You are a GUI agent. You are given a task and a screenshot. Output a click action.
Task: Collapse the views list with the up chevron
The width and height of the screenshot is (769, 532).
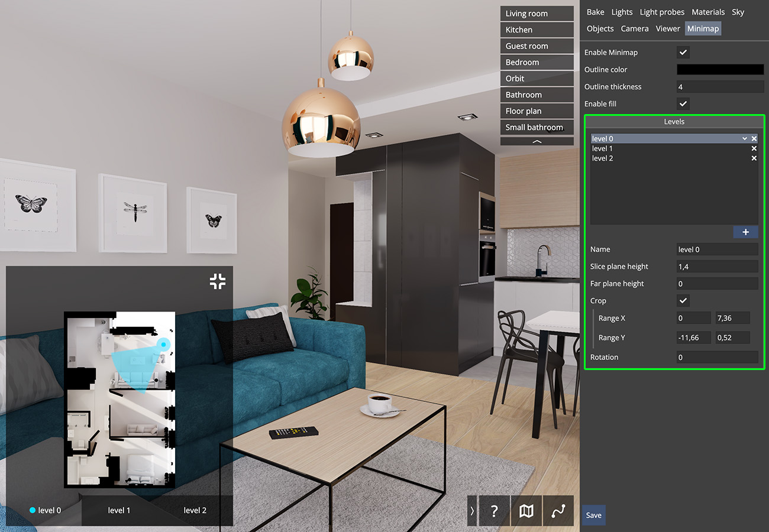coord(537,142)
